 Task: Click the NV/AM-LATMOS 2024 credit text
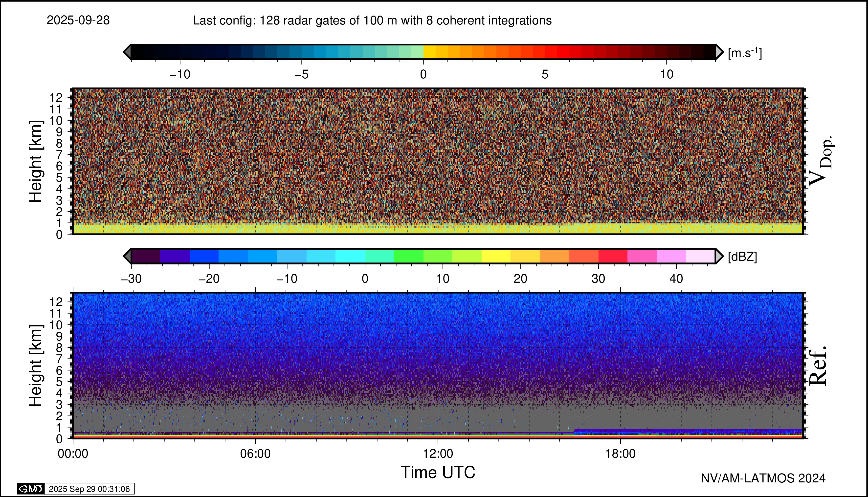763,478
